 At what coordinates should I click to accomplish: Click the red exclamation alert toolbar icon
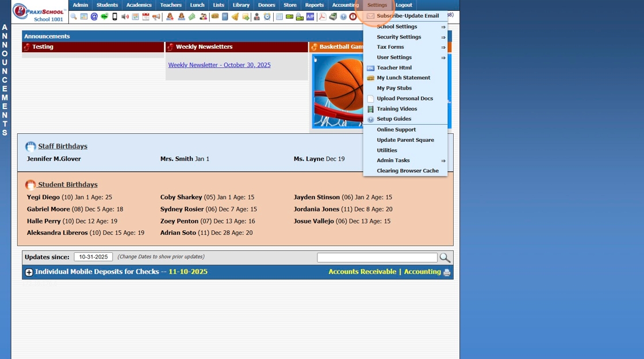point(353,17)
